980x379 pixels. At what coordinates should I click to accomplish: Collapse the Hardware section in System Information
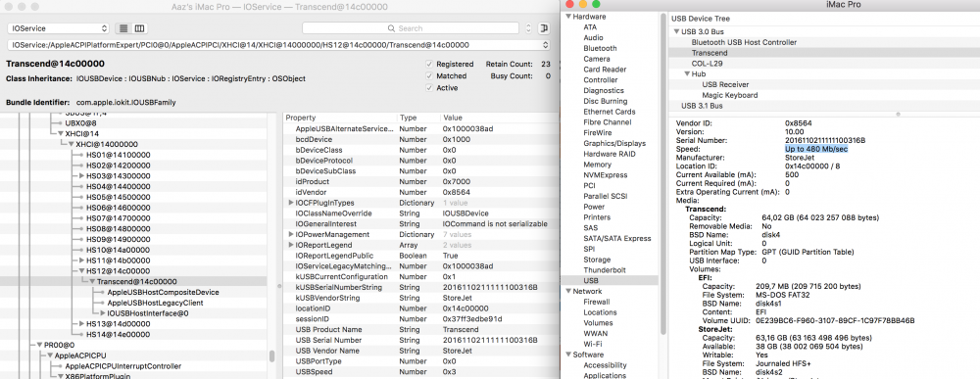pyautogui.click(x=568, y=17)
